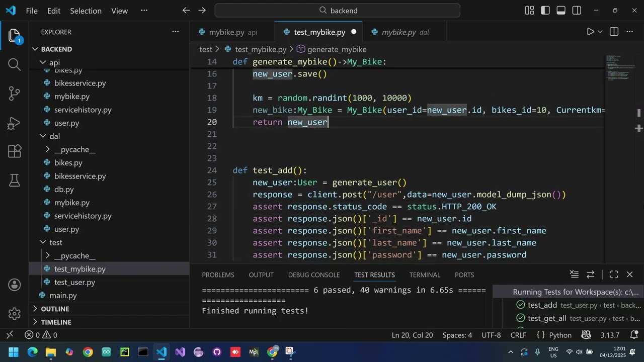Close the bottom panel
The width and height of the screenshot is (644, 362).
(x=629, y=274)
